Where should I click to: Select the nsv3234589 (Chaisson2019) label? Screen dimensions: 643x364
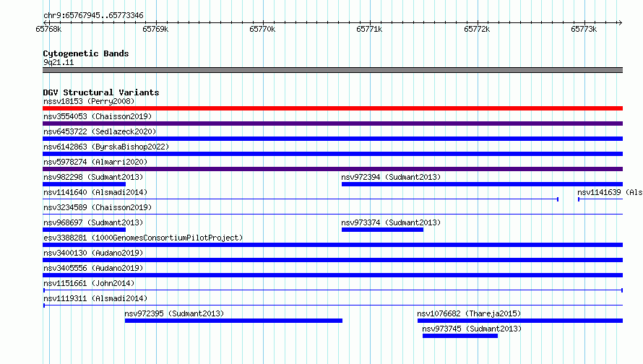coord(98,207)
